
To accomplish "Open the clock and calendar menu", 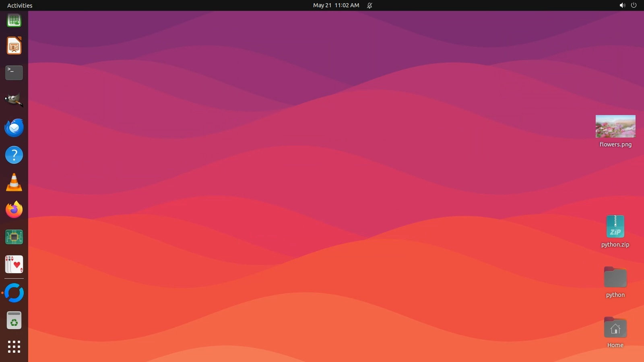I will [x=336, y=5].
